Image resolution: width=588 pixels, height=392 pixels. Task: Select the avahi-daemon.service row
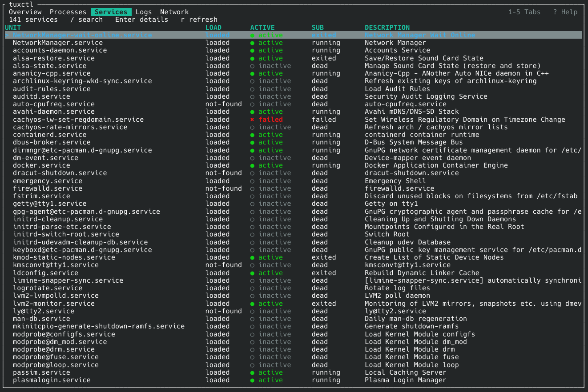[x=293, y=112]
